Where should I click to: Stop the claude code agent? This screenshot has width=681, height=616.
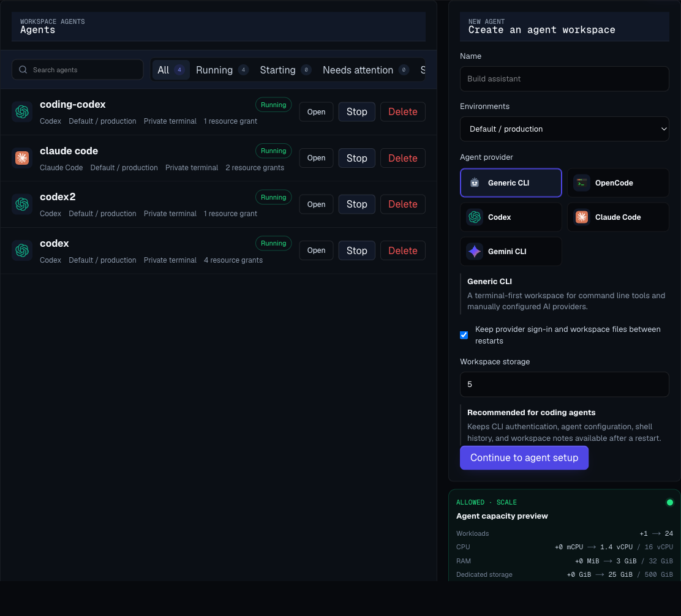pos(356,158)
